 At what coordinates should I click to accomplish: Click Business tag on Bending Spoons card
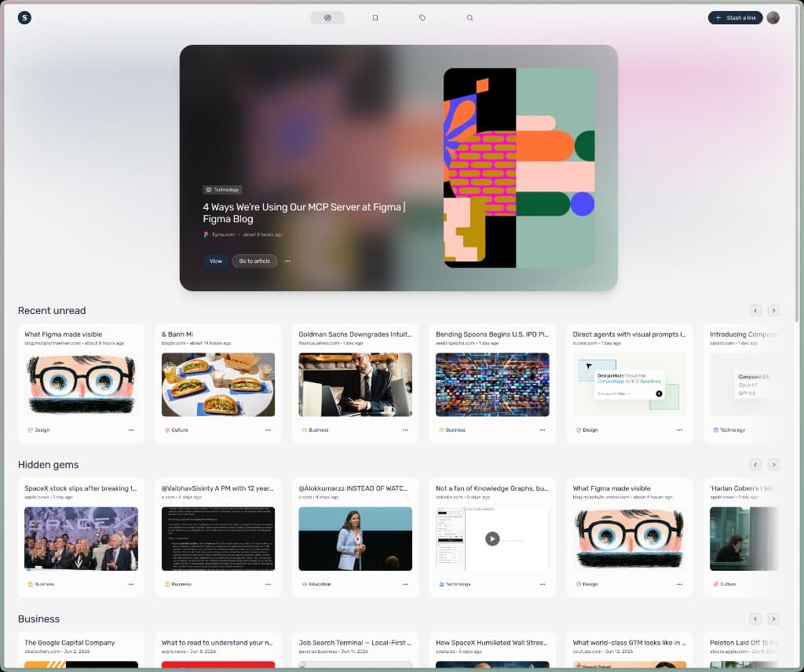pyautogui.click(x=451, y=430)
